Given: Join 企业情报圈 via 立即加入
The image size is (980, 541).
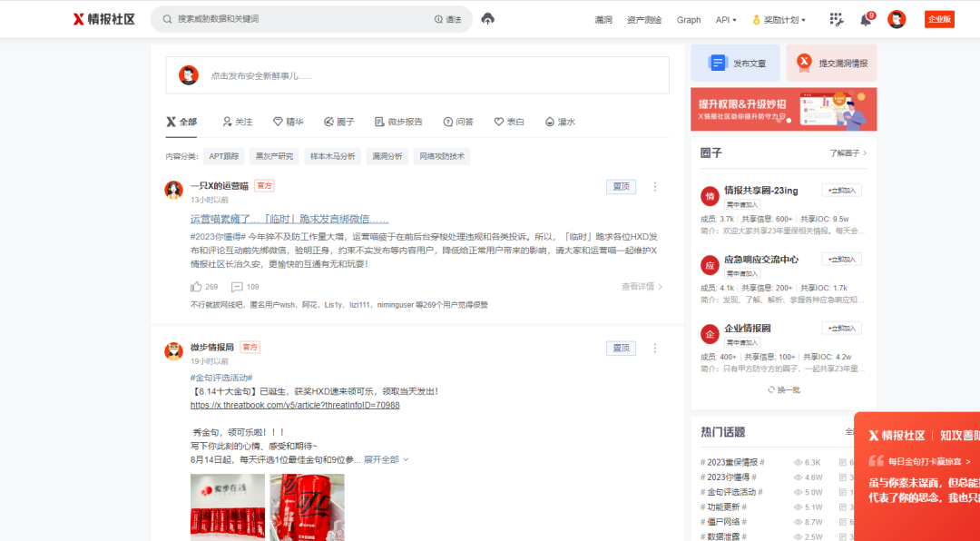Looking at the screenshot, I should click(x=841, y=328).
